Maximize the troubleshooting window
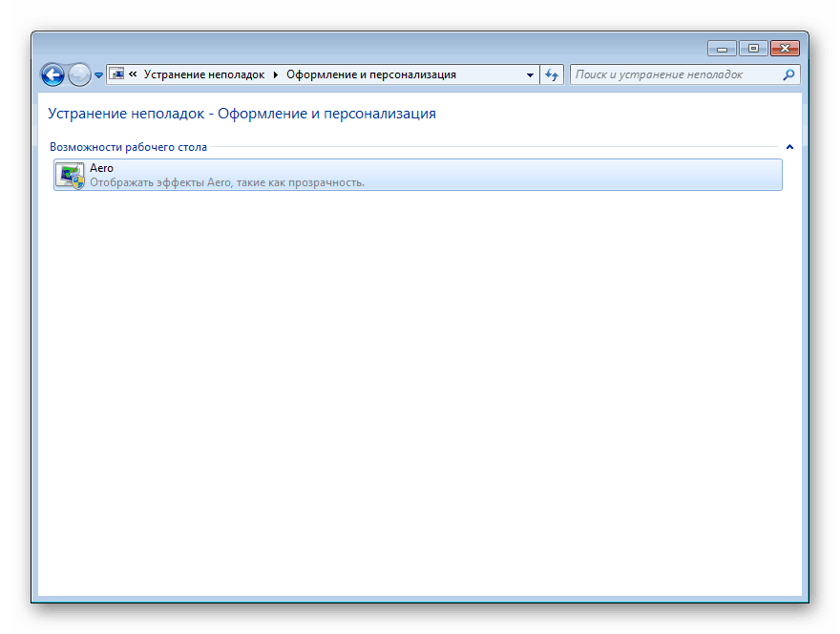Screen dimensions: 840x634 (x=753, y=49)
